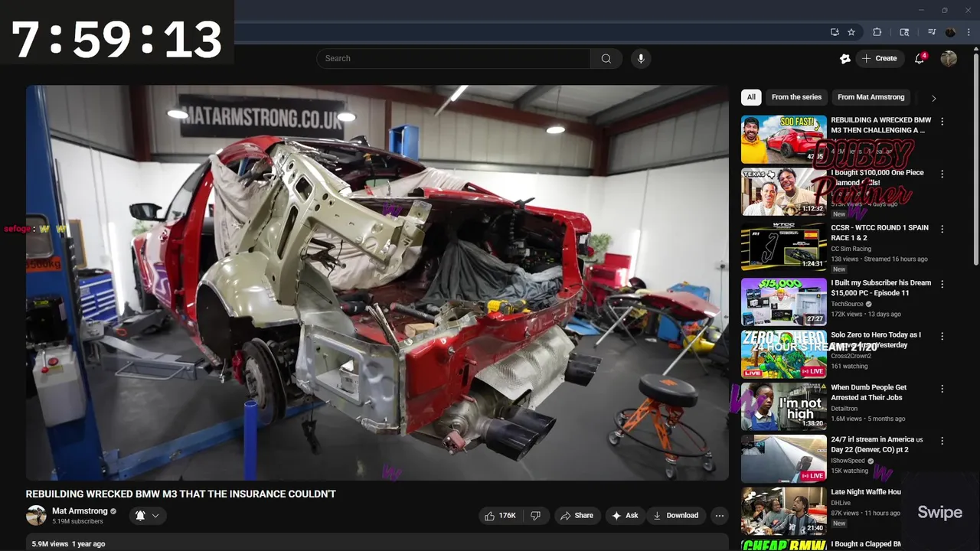Open subscription notification bell dropdown
The height and width of the screenshot is (551, 980).
click(x=147, y=516)
